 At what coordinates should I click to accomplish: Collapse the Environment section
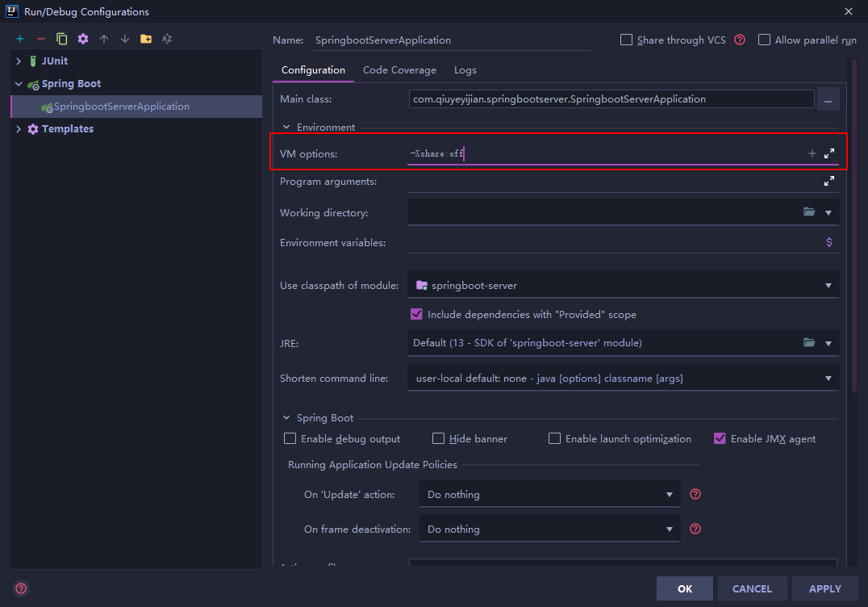pos(286,128)
